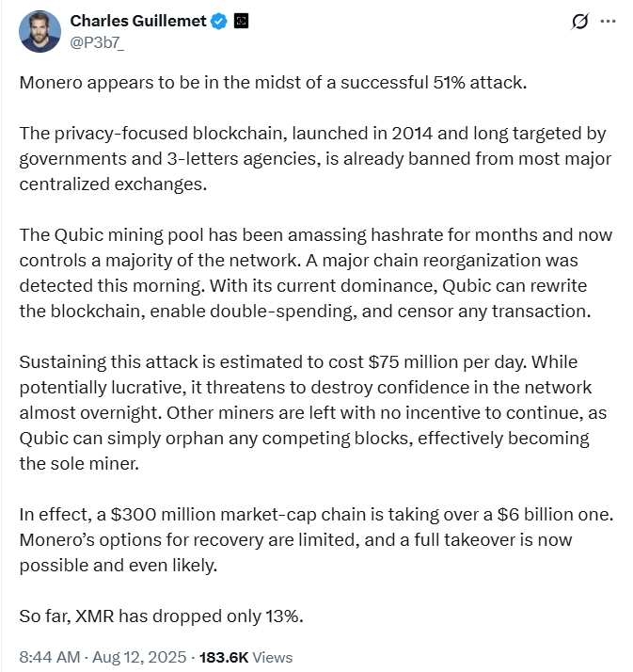Click the Grok slashed-circle icon
The image size is (633, 672).
tap(580, 21)
